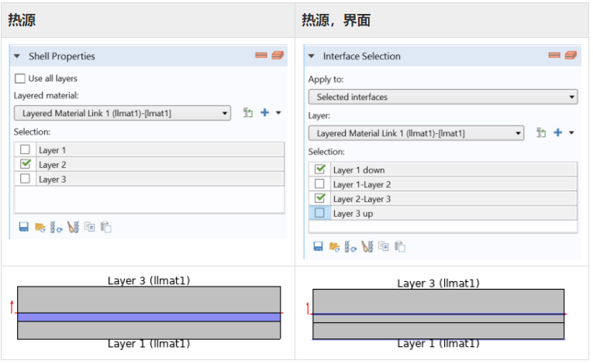Click the 3D layer stack icon in Interface Selection
Image resolution: width=593 pixels, height=364 pixels.
[x=571, y=55]
